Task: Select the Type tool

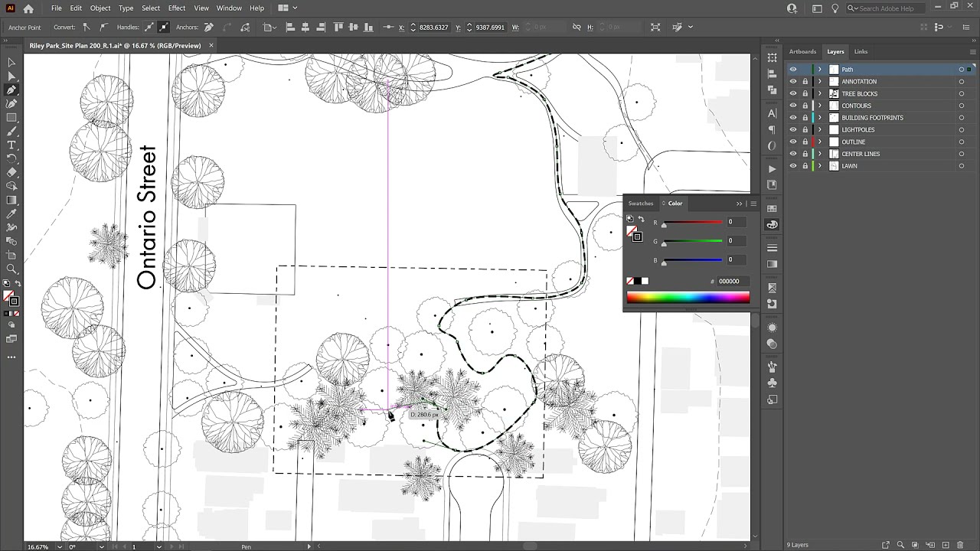Action: (x=11, y=145)
